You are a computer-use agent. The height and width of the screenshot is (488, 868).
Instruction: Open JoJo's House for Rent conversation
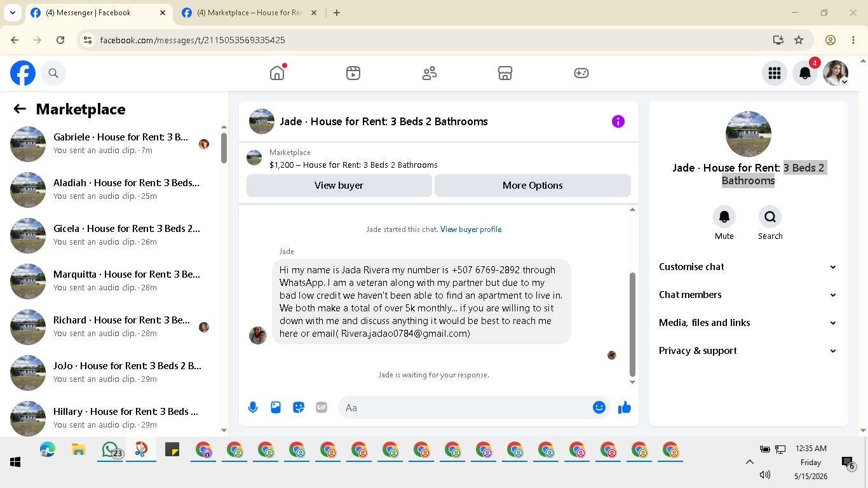click(112, 372)
